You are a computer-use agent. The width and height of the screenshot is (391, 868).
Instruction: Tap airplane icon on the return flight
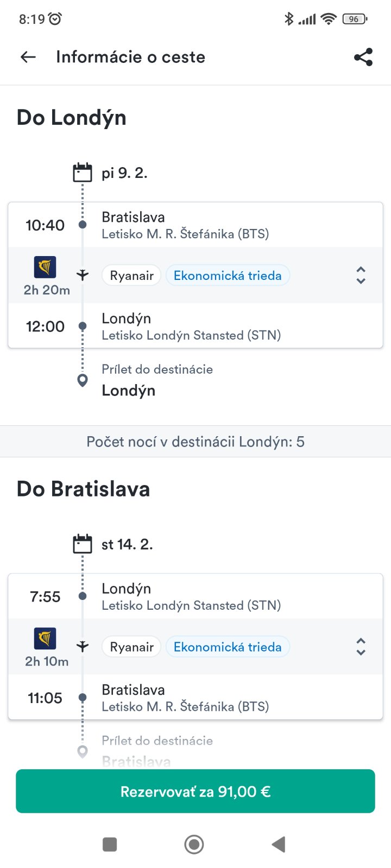(83, 646)
